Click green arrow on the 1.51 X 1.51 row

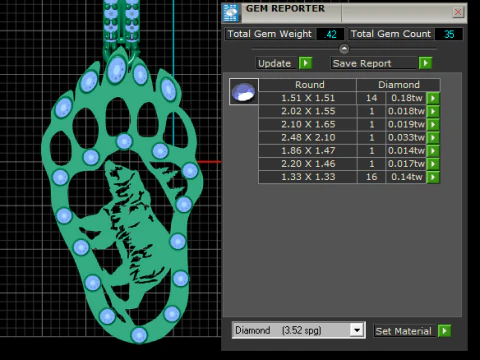tap(433, 98)
